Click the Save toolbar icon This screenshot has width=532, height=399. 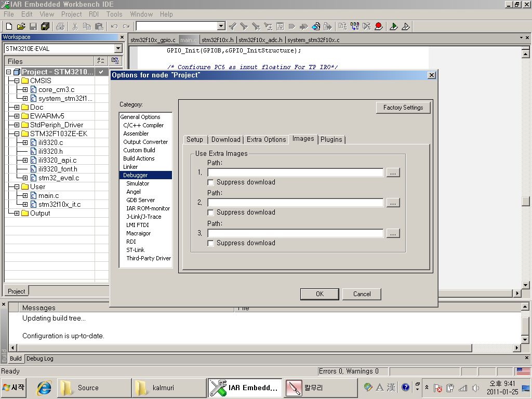pos(33,26)
